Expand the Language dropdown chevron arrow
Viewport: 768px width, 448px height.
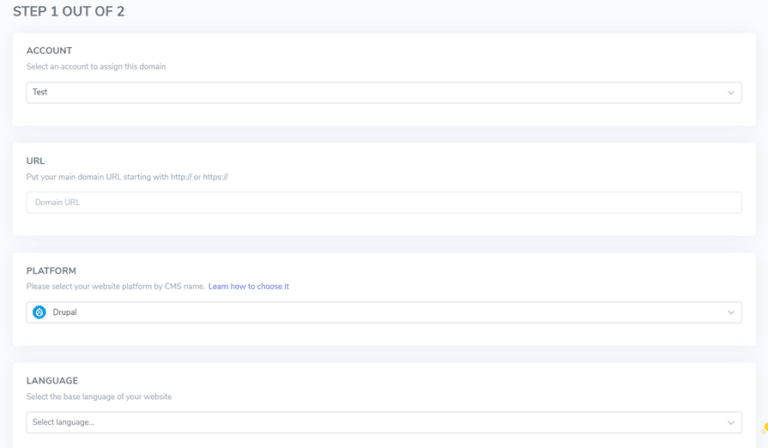click(731, 422)
